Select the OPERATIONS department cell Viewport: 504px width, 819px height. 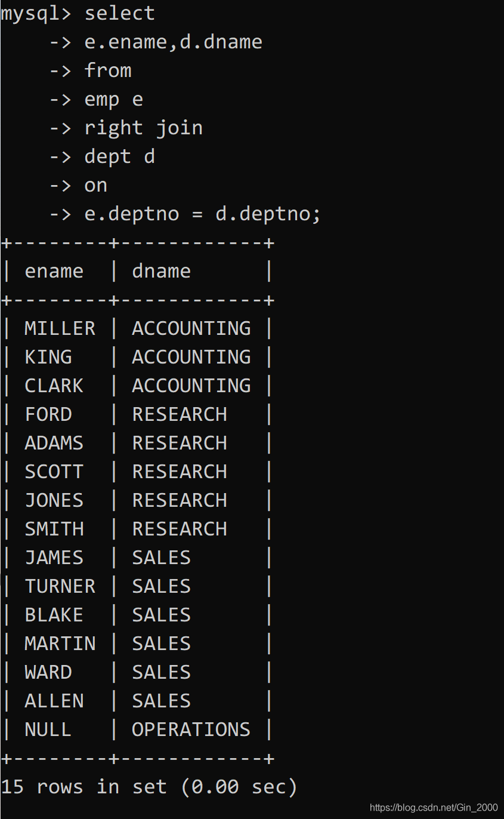click(191, 729)
